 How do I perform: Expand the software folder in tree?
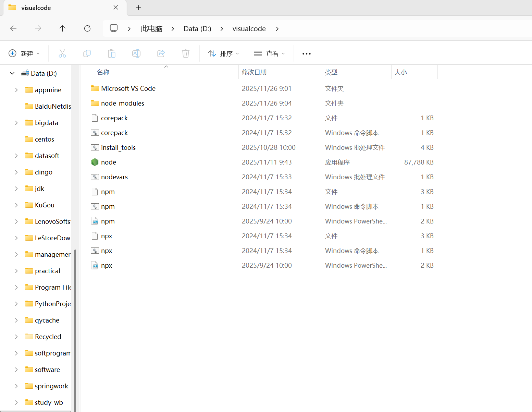[x=16, y=369]
